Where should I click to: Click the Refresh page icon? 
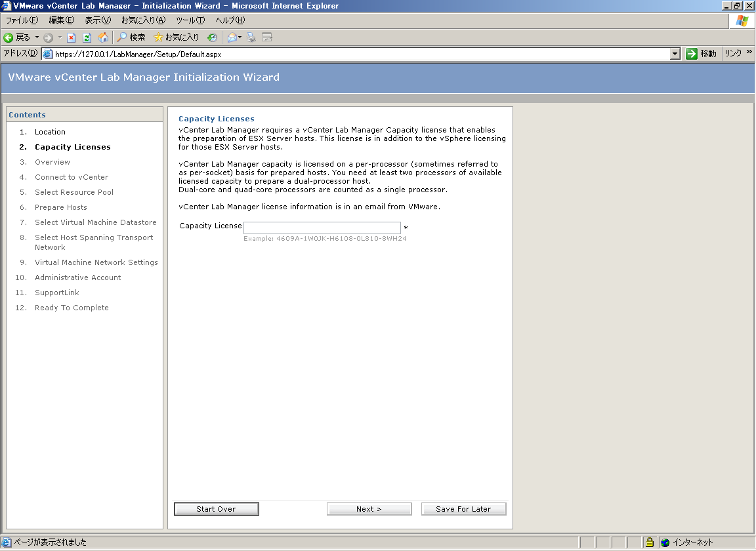click(x=87, y=37)
